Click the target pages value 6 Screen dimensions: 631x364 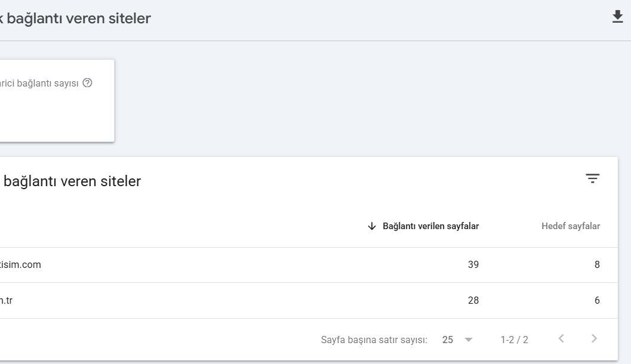(597, 301)
